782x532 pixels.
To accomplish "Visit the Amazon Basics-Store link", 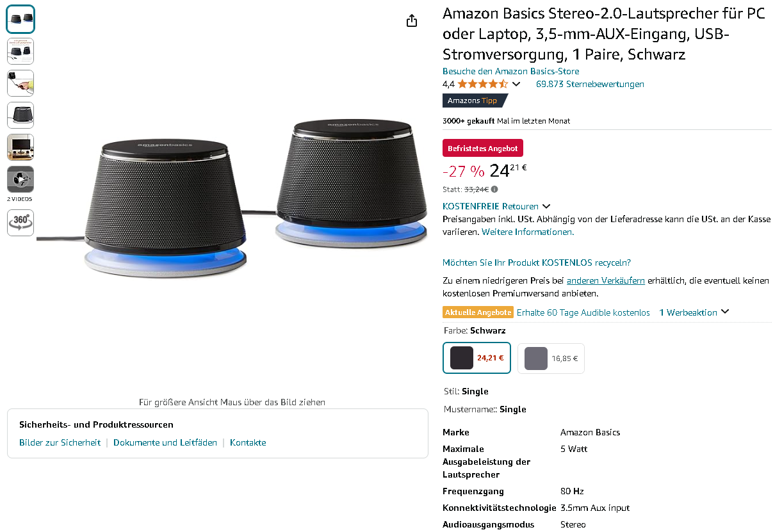I will pos(510,71).
